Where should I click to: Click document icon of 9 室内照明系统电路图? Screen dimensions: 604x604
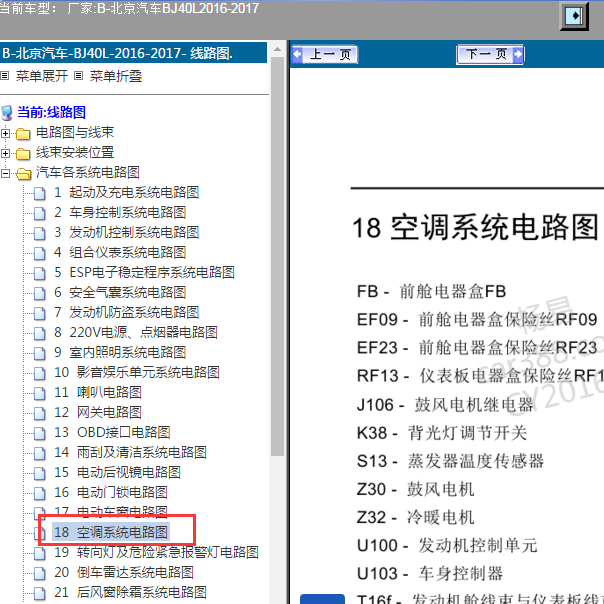[39, 354]
